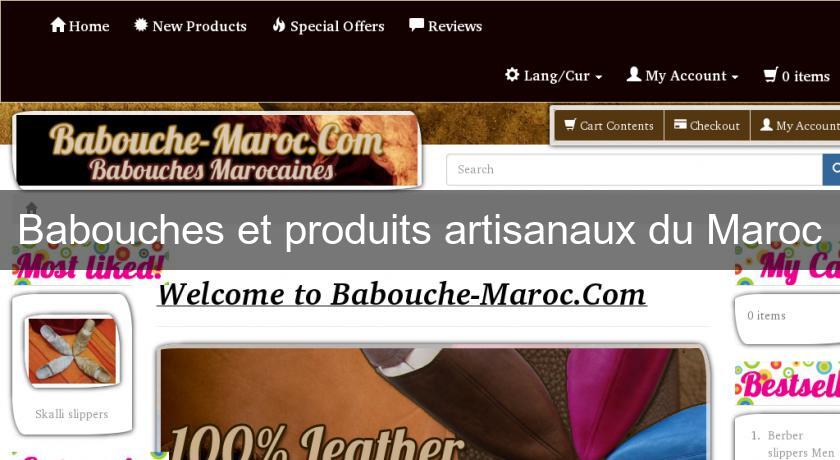Click the shopping cart icon beside 0 items
Image resolution: width=840 pixels, height=460 pixels.
pos(770,74)
